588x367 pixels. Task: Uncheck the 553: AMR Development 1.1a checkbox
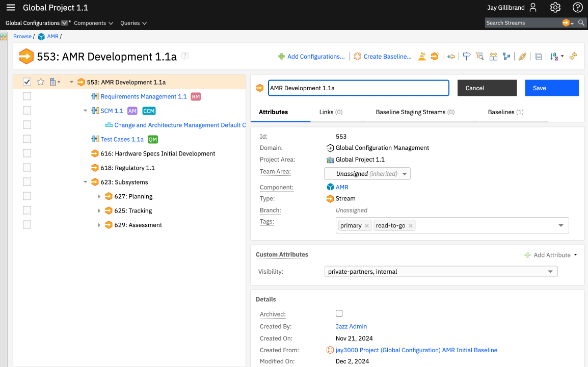(x=26, y=82)
